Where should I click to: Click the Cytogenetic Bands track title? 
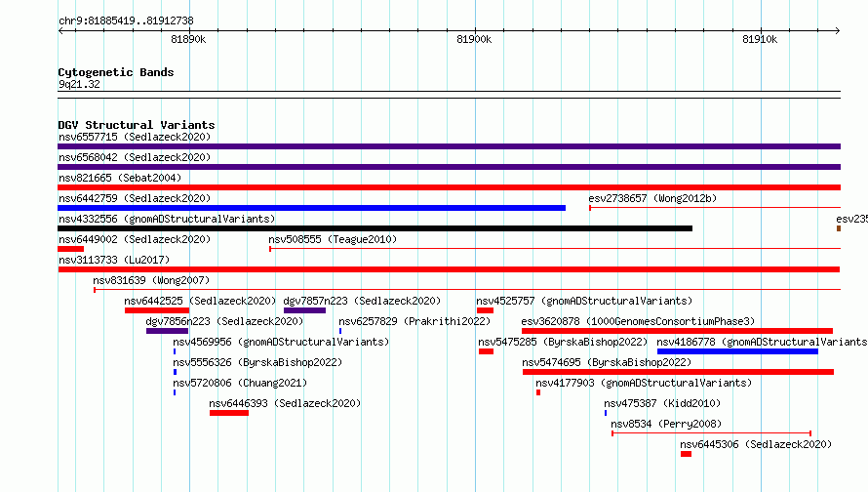[116, 72]
